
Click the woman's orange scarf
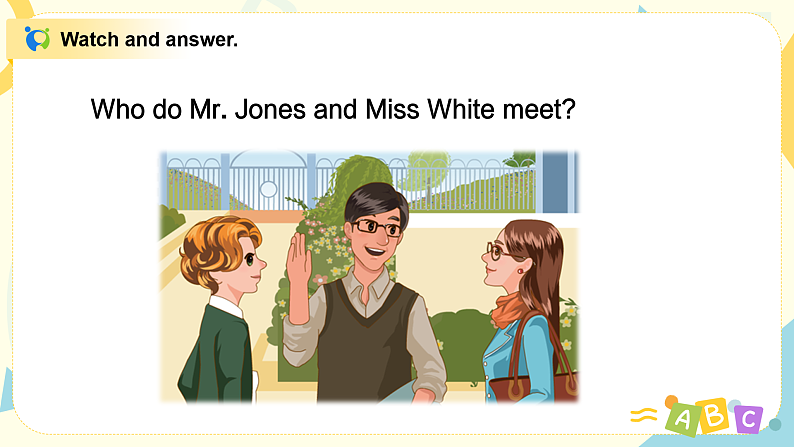pyautogui.click(x=509, y=310)
